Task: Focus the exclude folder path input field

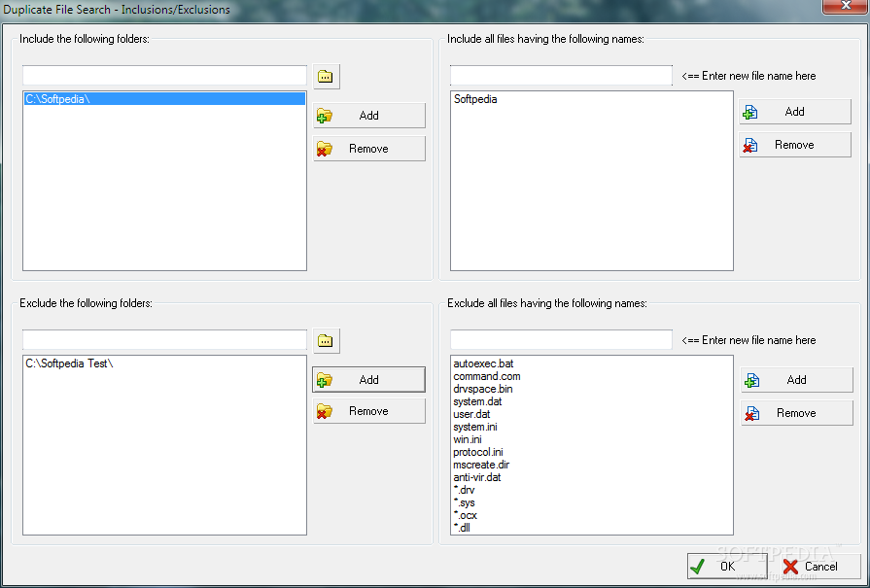Action: coord(165,340)
